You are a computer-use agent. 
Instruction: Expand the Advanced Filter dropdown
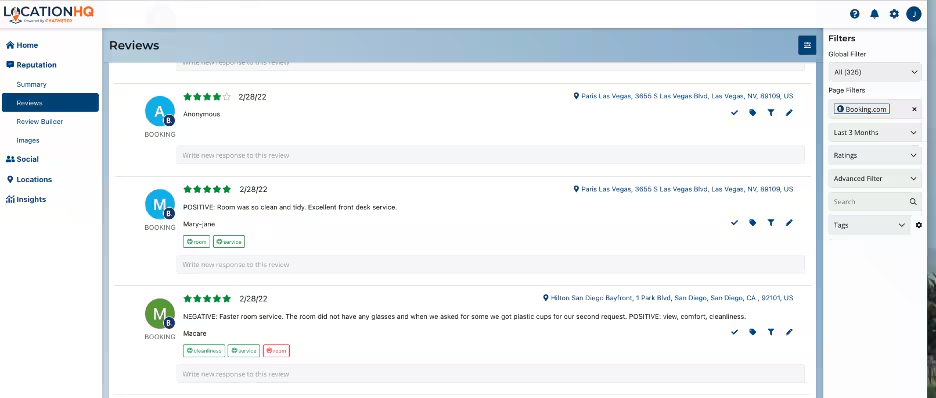[x=875, y=178]
